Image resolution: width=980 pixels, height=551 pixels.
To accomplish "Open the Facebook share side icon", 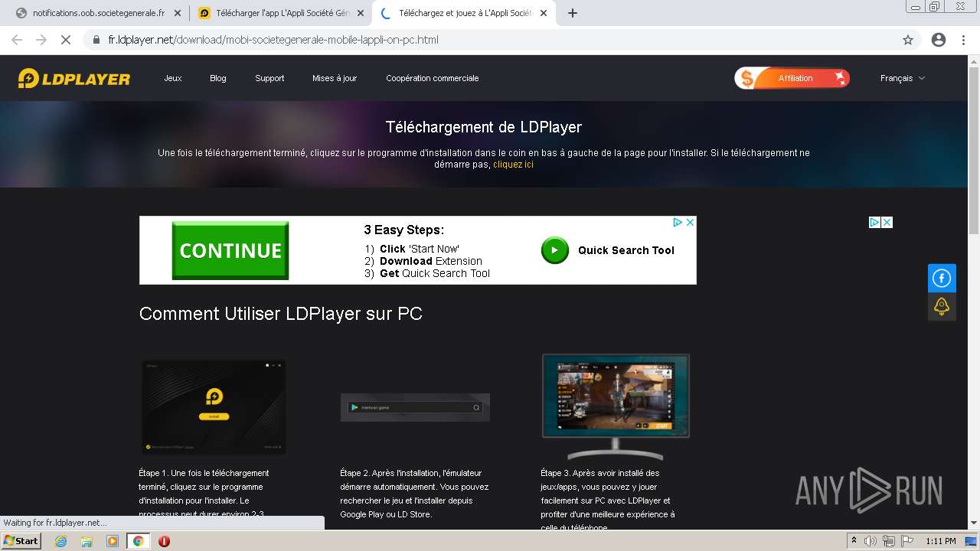I will click(x=942, y=278).
